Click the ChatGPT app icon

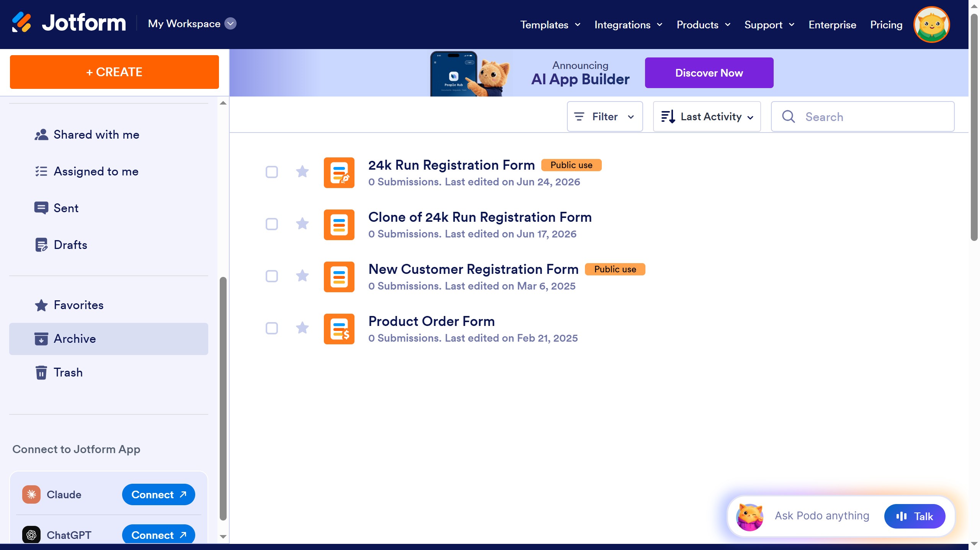pos(31,535)
